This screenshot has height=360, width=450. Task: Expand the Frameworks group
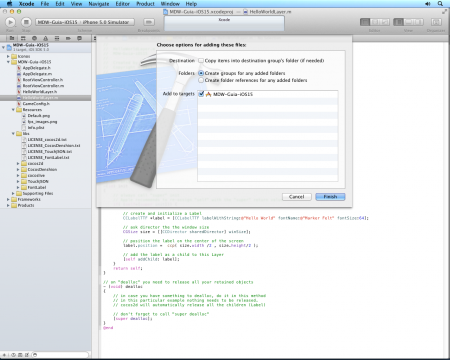tap(8, 199)
